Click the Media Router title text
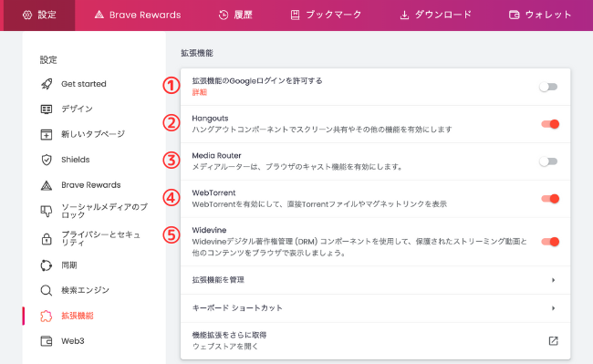Viewport: 593px width, 364px height. click(x=216, y=155)
